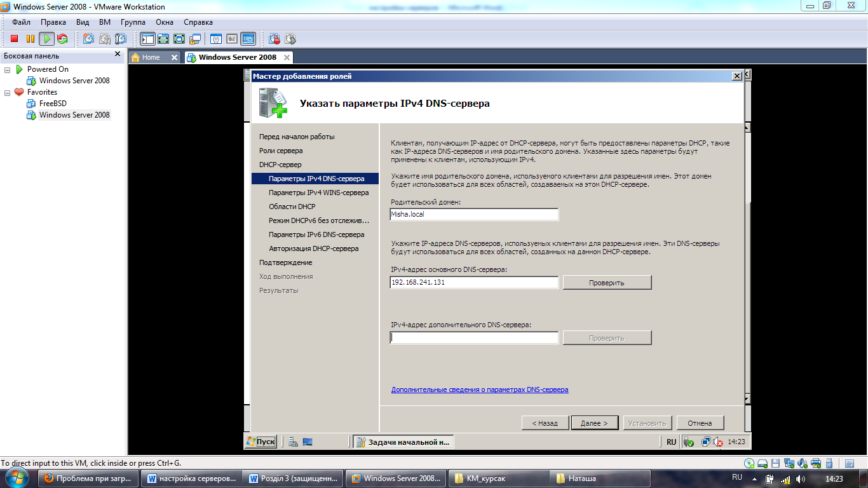Select Параметры IPv4 WINS-сервера step
The height and width of the screenshot is (488, 868).
click(x=318, y=193)
